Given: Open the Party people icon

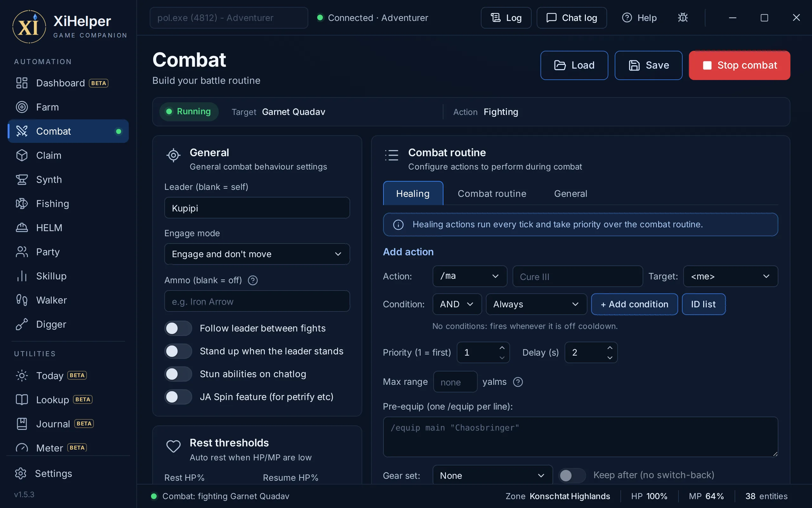Looking at the screenshot, I should pos(22,252).
